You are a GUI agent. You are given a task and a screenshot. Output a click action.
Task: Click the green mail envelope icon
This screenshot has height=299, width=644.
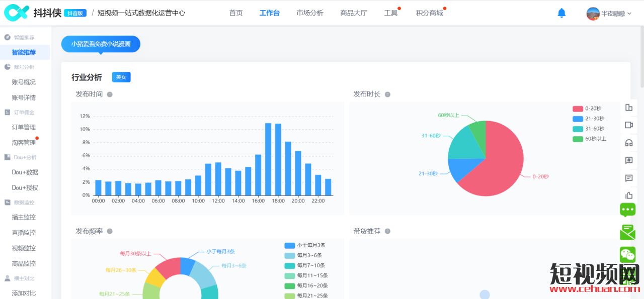[x=627, y=232]
